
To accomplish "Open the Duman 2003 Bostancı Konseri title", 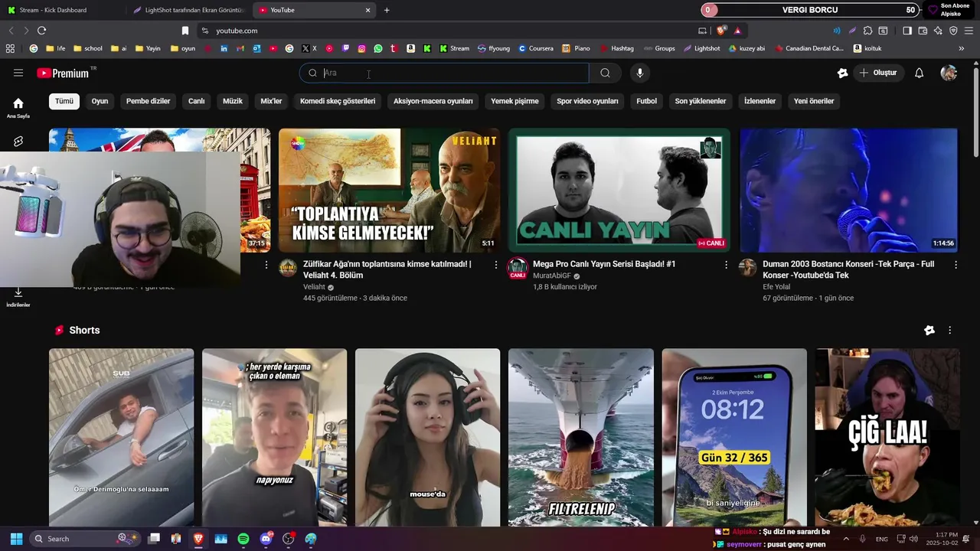I will point(848,269).
